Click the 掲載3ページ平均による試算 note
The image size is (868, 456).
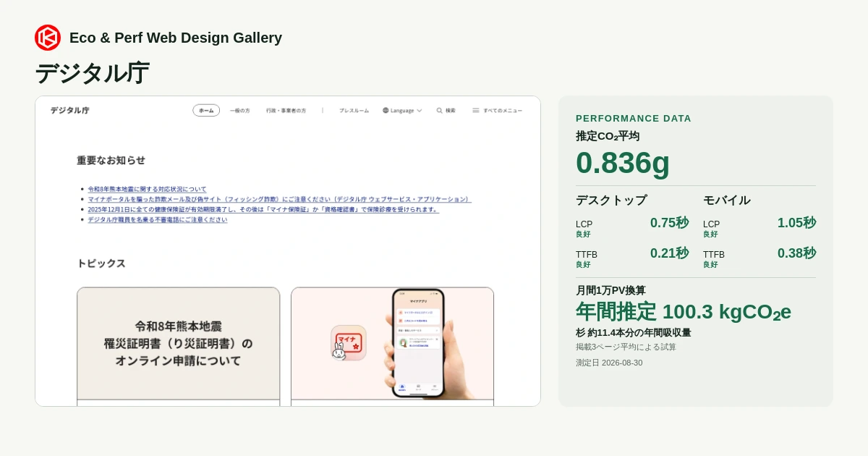[626, 347]
